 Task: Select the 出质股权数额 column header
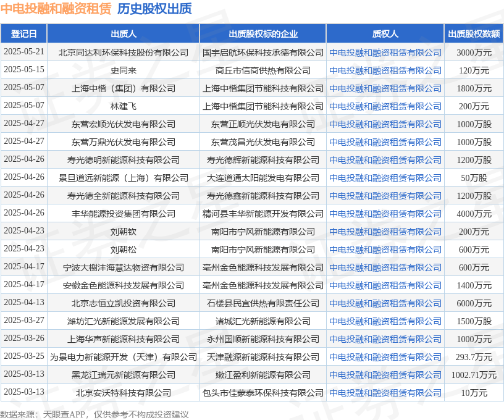[474, 34]
